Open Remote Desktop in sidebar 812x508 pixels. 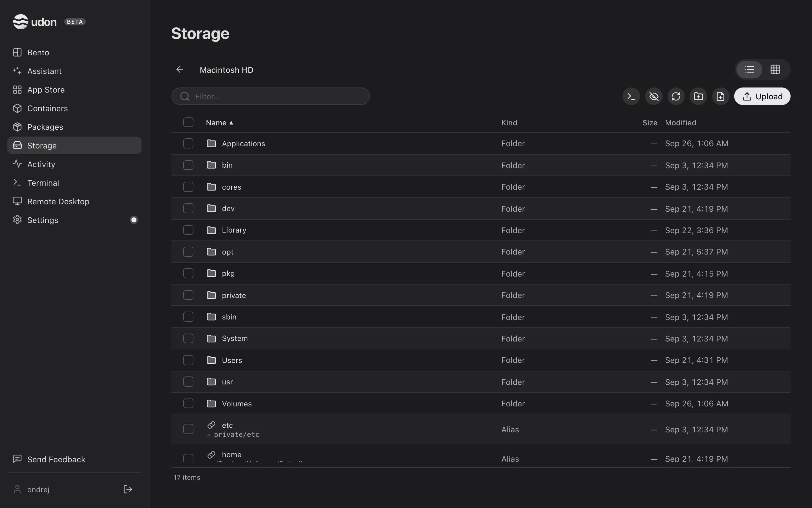pyautogui.click(x=74, y=201)
